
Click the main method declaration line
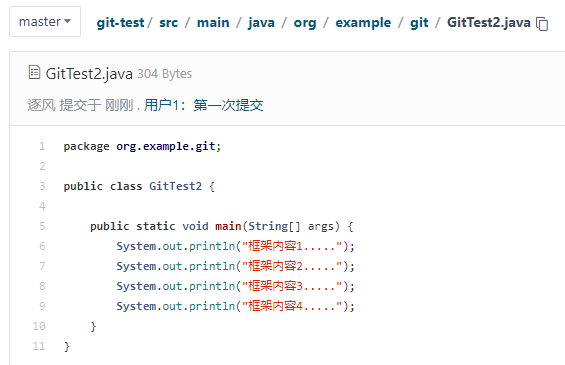pos(222,226)
